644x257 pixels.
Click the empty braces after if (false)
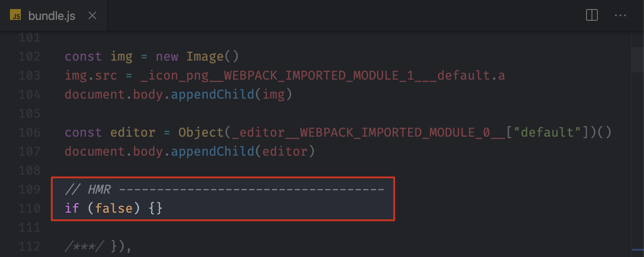pyautogui.click(x=155, y=209)
